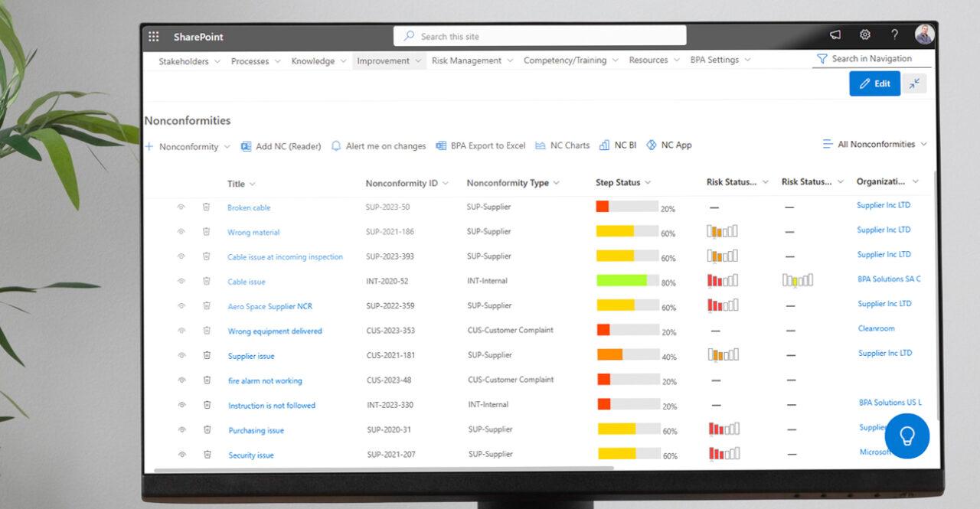Delete the Security issue record
This screenshot has width=980, height=509.
[207, 453]
